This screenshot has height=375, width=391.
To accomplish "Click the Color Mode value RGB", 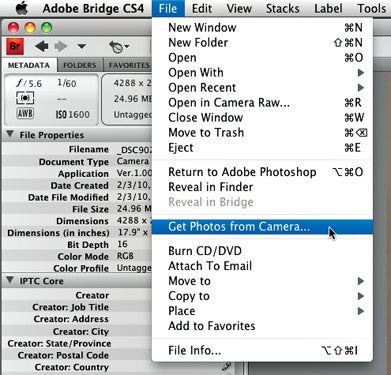I will [125, 256].
